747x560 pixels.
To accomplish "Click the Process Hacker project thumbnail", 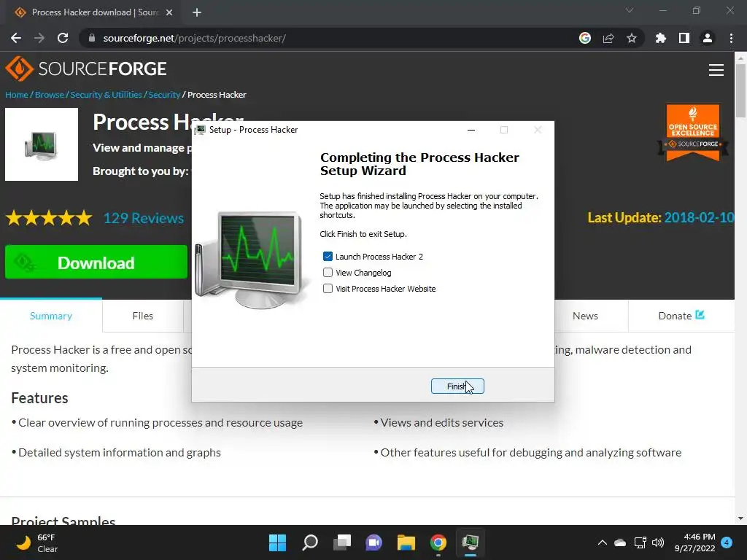I will 42,144.
